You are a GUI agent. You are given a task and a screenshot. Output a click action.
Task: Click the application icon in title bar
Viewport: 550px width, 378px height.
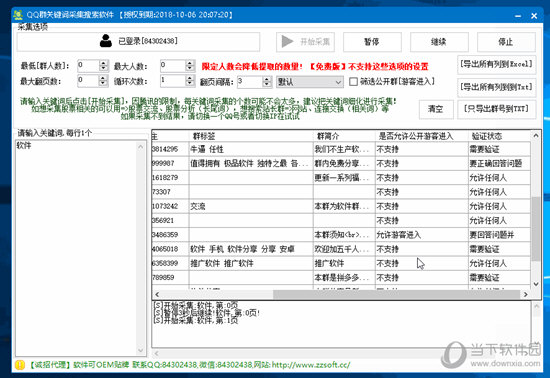(18, 15)
